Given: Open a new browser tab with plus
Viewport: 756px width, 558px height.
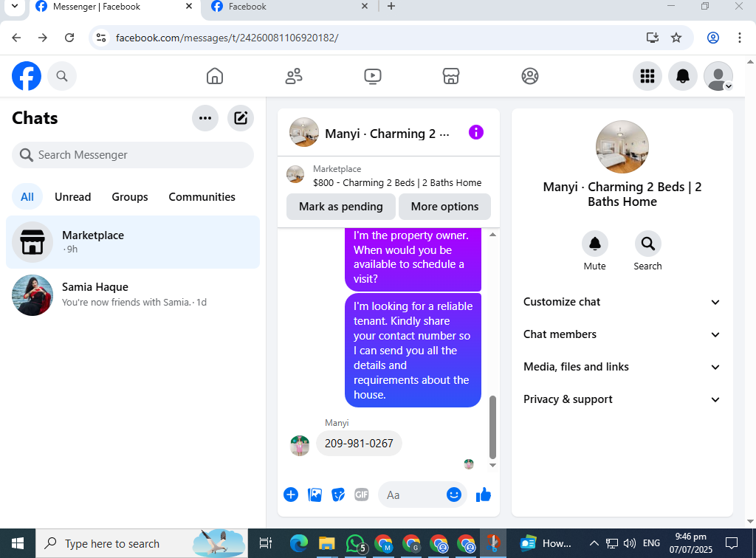Looking at the screenshot, I should click(391, 6).
